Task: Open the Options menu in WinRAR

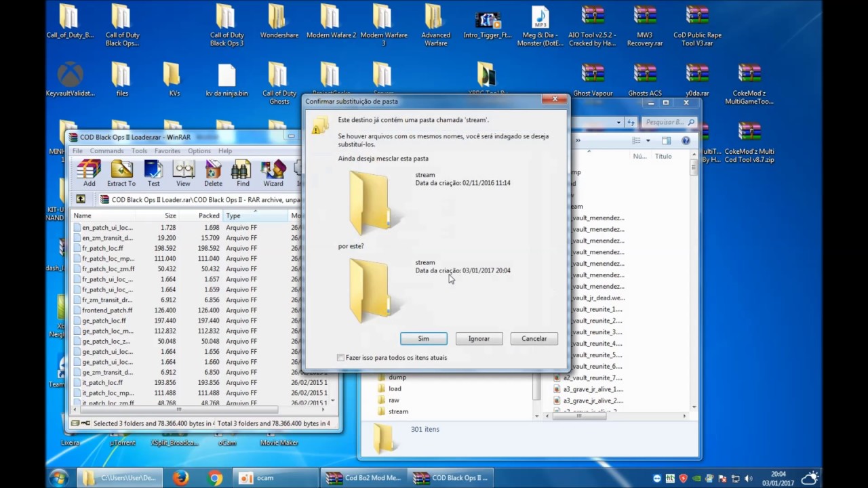Action: pos(199,150)
